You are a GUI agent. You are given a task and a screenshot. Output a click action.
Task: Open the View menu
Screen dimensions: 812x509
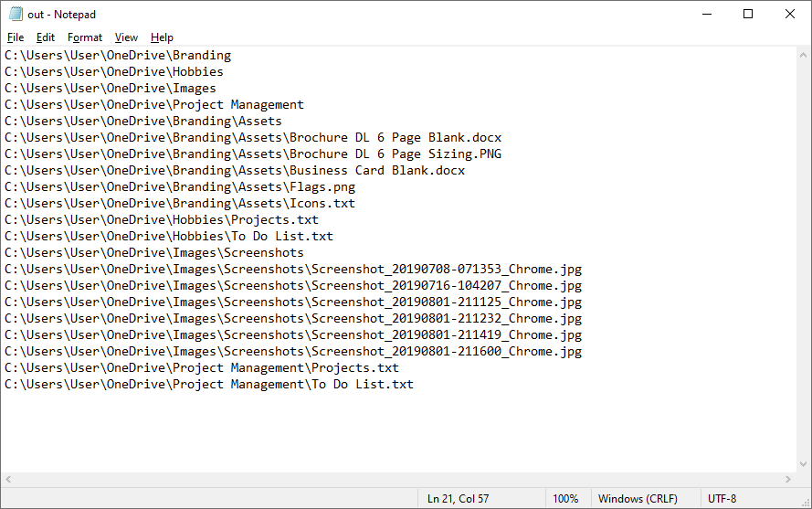(126, 37)
